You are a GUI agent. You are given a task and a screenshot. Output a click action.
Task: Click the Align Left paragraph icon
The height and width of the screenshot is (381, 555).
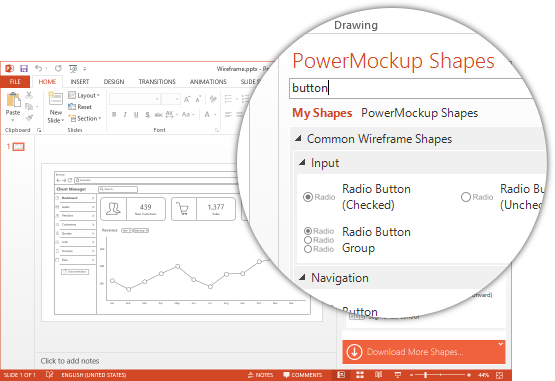tap(228, 114)
